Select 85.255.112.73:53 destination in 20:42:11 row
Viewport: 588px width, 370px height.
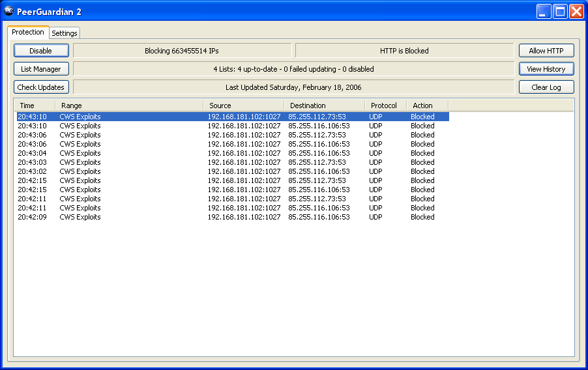click(x=317, y=199)
